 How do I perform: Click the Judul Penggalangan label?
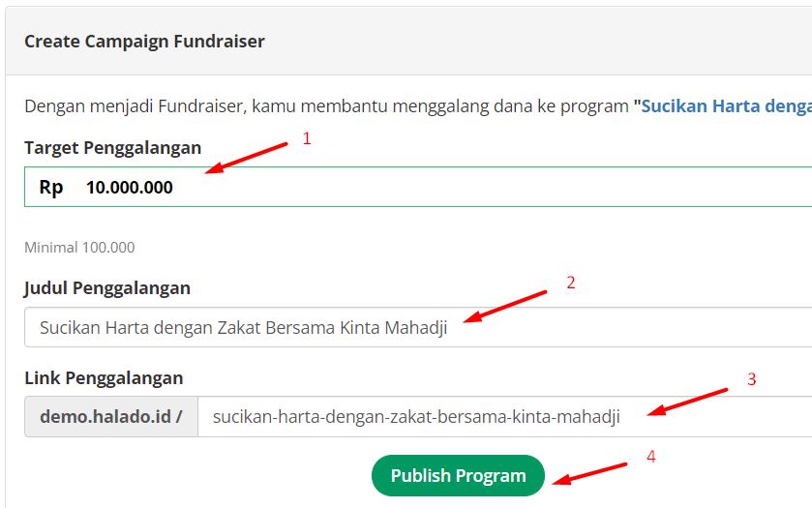106,288
